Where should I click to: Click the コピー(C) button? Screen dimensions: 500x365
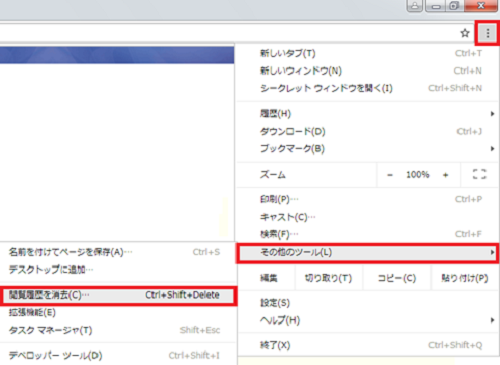click(397, 278)
